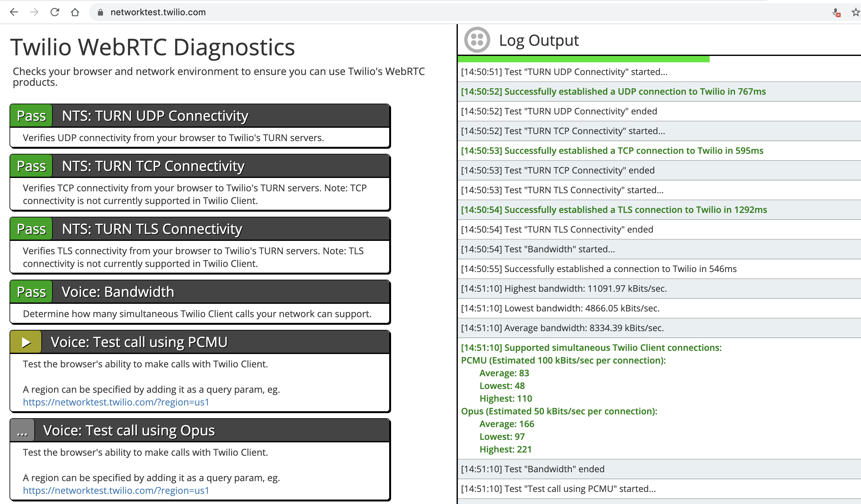This screenshot has height=504, width=861.
Task: Click the green log progress bar
Action: pos(583,59)
